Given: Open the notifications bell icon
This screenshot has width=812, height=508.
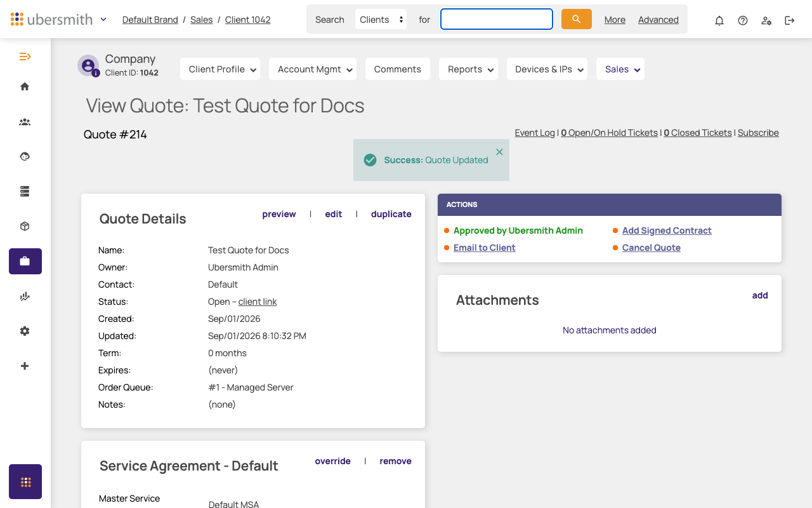Looking at the screenshot, I should click(x=719, y=20).
